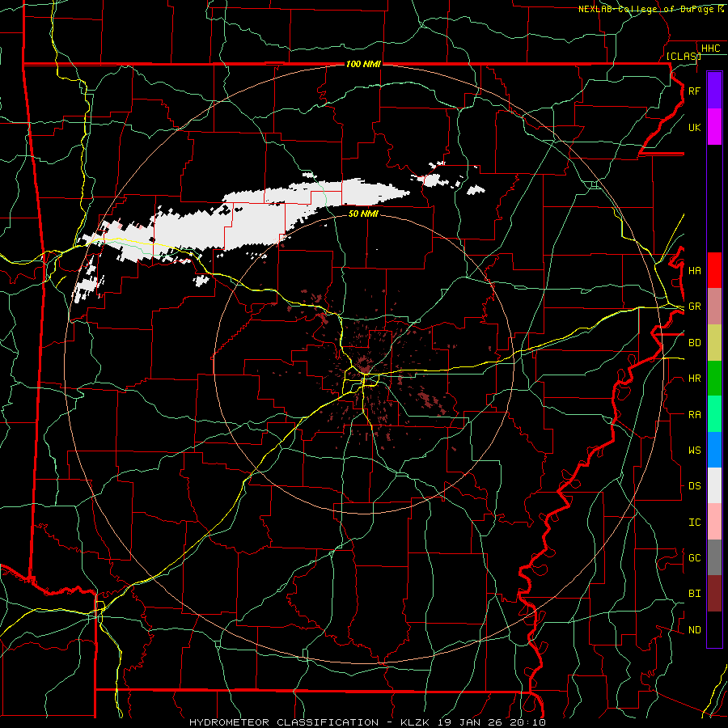The width and height of the screenshot is (728, 728).
Task: Click the HR dark green swatch
Action: [x=714, y=378]
